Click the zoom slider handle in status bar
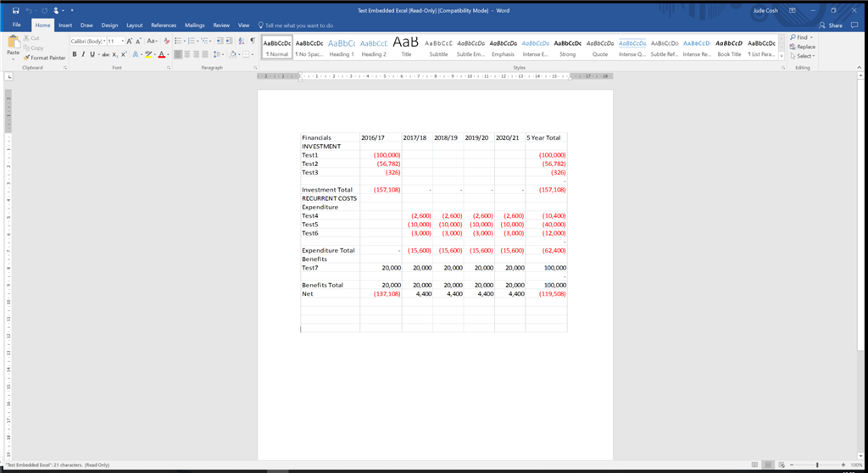 tap(817, 465)
